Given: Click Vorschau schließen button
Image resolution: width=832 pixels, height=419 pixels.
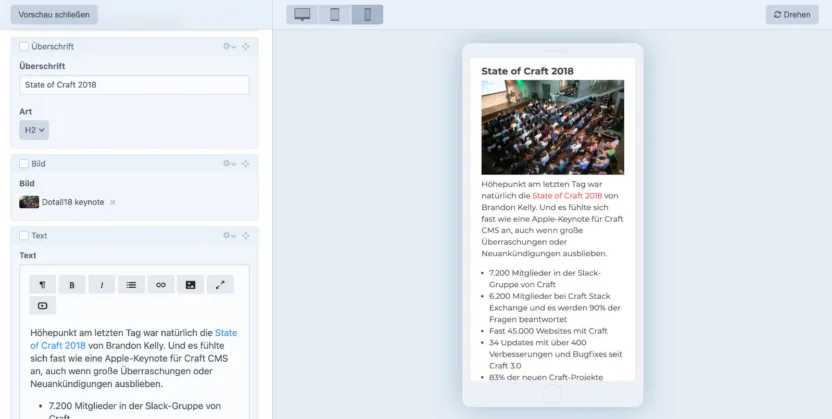Looking at the screenshot, I should coord(54,14).
